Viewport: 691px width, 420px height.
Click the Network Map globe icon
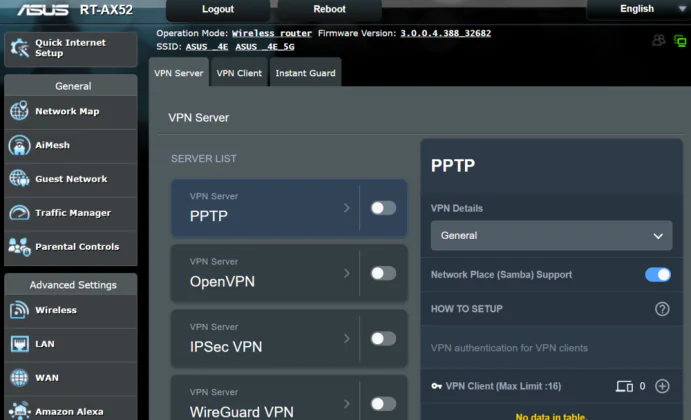(19, 111)
